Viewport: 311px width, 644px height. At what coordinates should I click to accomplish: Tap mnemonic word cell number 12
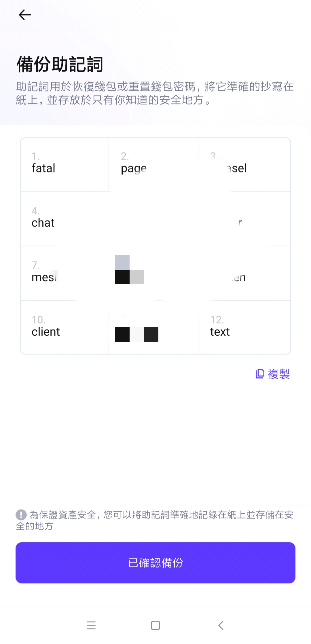pos(244,328)
